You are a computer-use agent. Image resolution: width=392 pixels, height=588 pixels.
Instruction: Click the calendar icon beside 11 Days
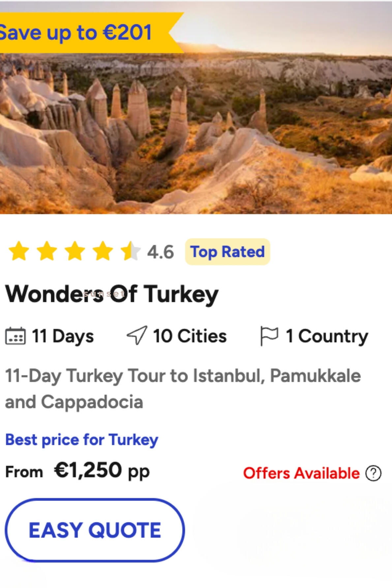point(15,336)
